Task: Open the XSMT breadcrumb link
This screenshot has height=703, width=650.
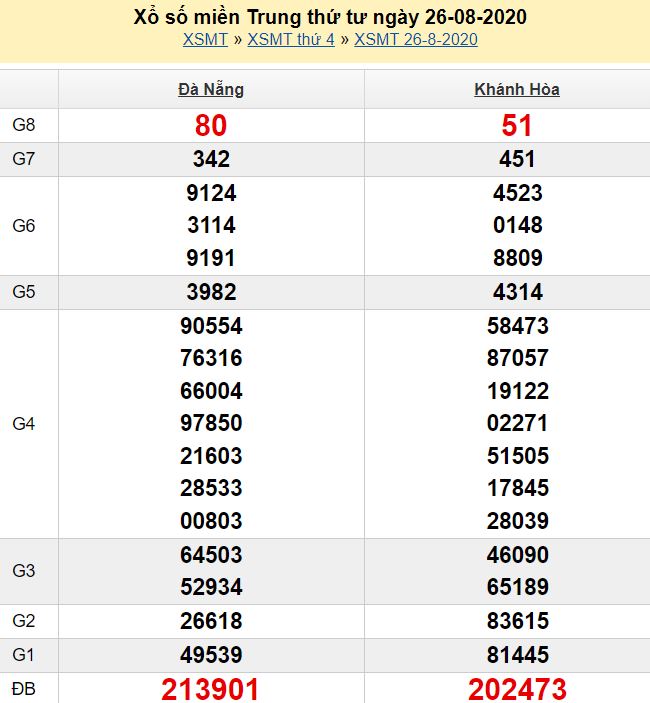Action: click(x=205, y=40)
